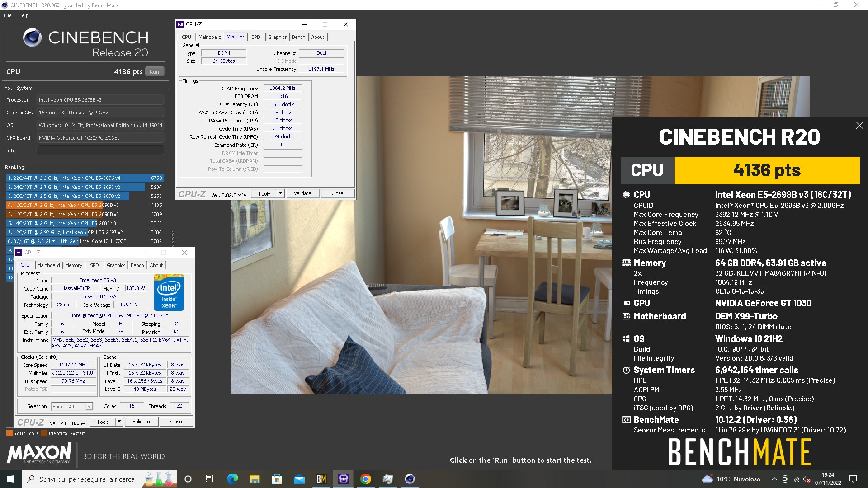Screen dimensions: 868x488
Task: Click the Info input field in Your System
Action: pos(100,150)
